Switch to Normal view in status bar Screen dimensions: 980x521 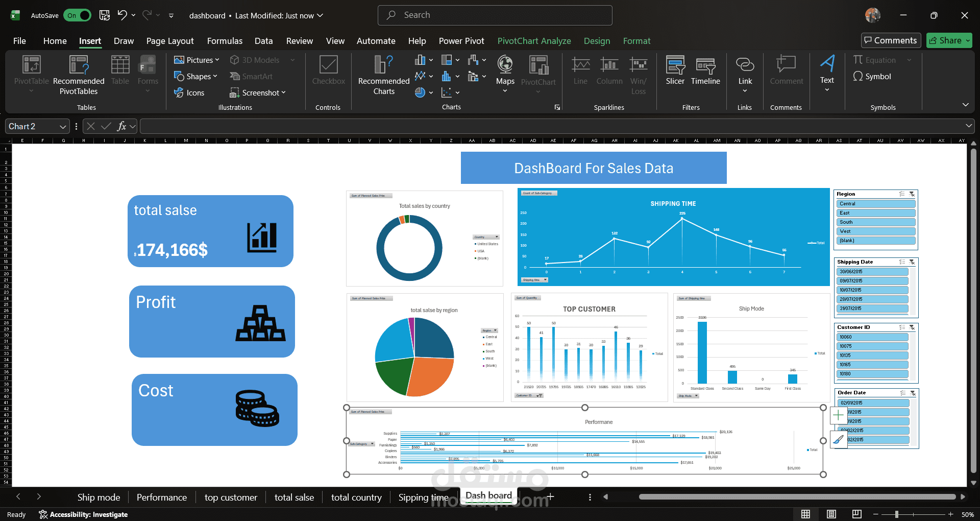pyautogui.click(x=805, y=514)
